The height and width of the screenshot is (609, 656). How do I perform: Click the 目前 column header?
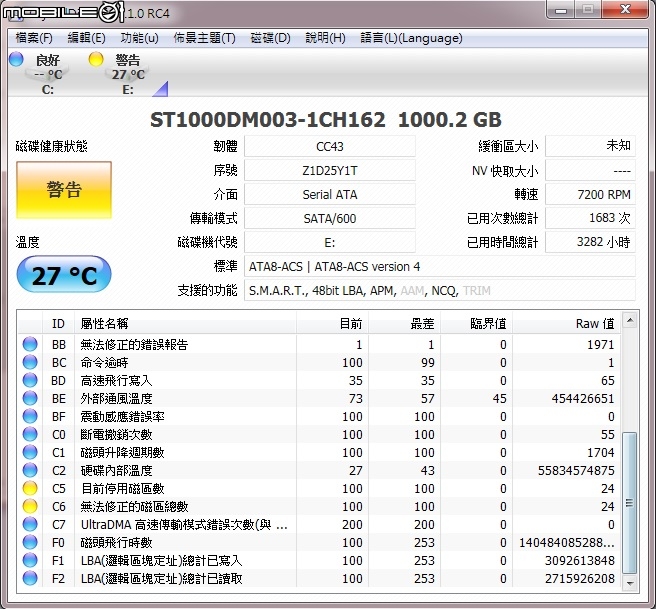coord(332,323)
